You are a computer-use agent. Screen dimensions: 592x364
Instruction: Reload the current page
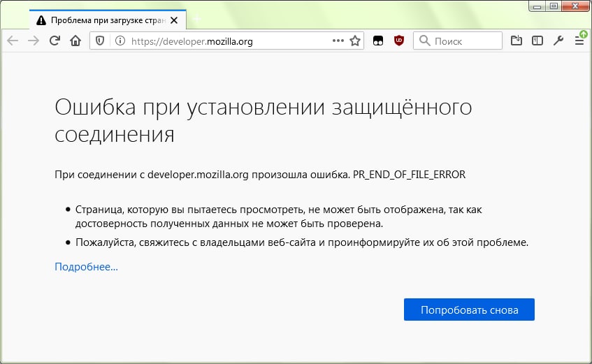(x=55, y=41)
